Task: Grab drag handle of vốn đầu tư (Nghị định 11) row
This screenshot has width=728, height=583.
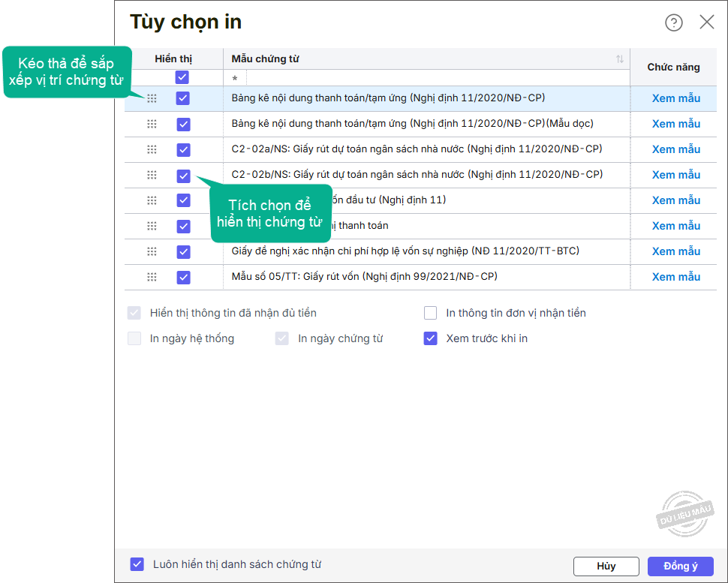Action: (152, 200)
